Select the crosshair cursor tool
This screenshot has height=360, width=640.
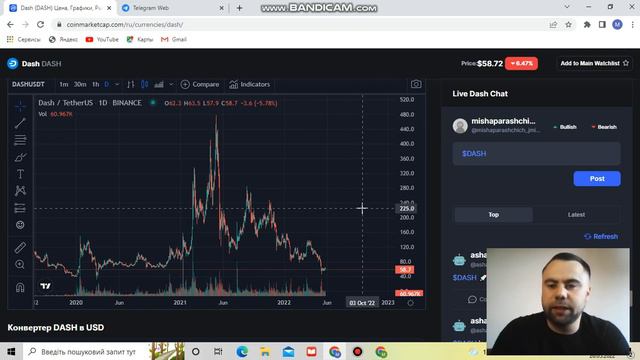(x=20, y=106)
